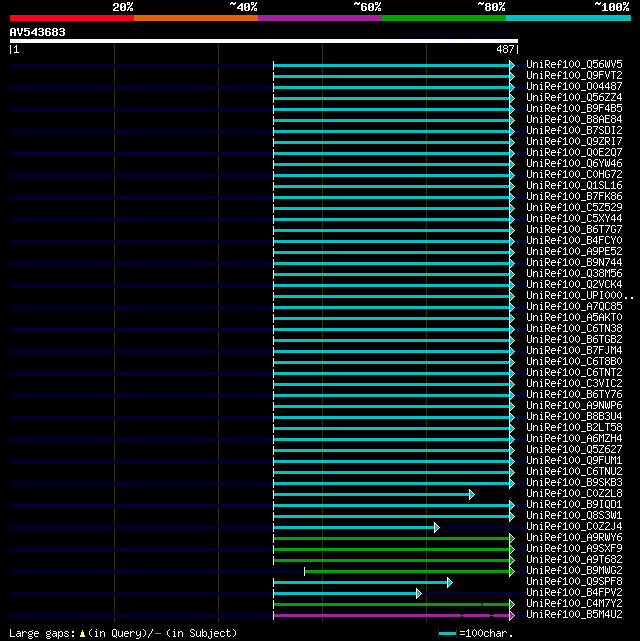Select the UniRef100_Q9FUM1 label
Image resolution: width=640 pixels, height=641 pixels.
[x=574, y=461]
